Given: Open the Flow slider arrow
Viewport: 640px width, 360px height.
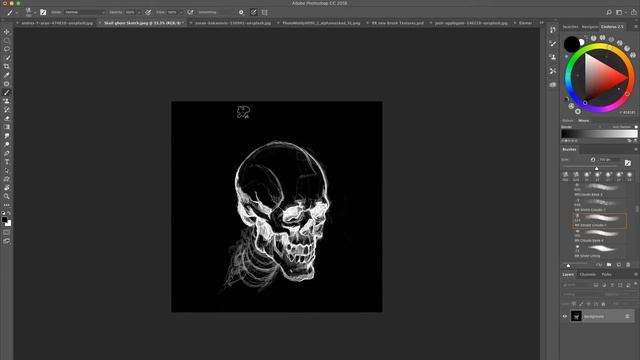Looking at the screenshot, I should [x=181, y=12].
